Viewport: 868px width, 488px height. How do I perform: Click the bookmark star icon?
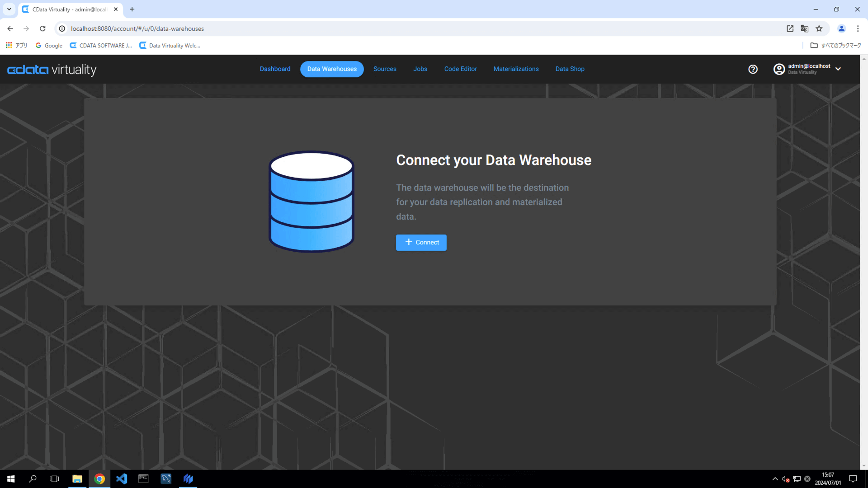tap(819, 28)
